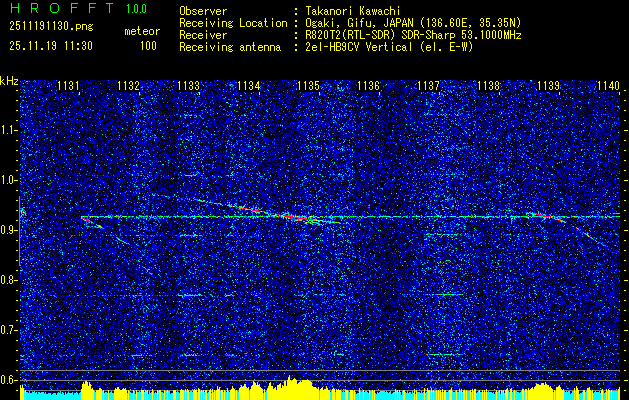Click the 'Receiving antenna' label
Screen dimensions: 629x400
coord(230,47)
